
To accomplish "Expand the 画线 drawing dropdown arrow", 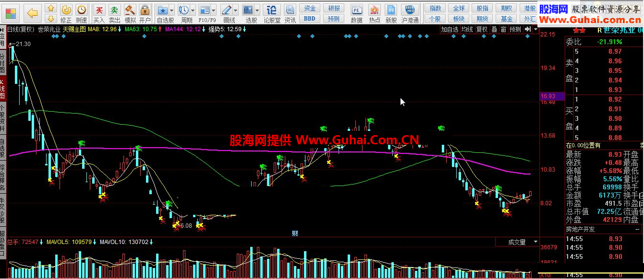I will (236, 10).
